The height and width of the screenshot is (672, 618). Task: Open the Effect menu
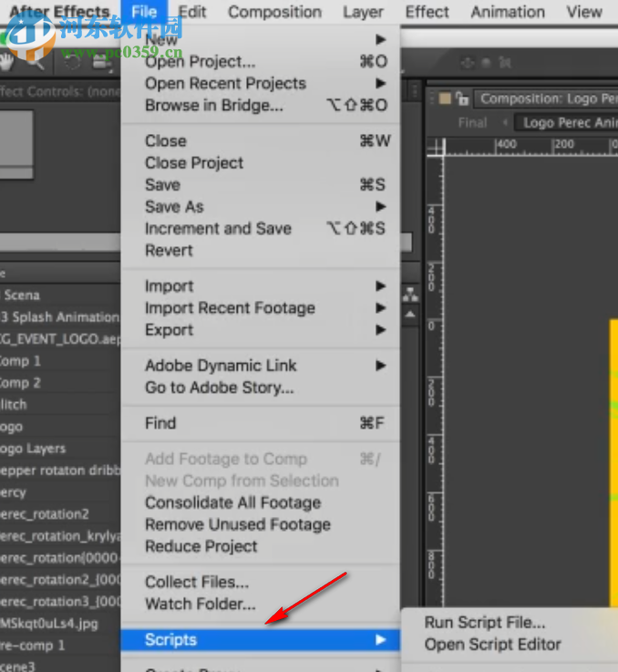point(427,12)
